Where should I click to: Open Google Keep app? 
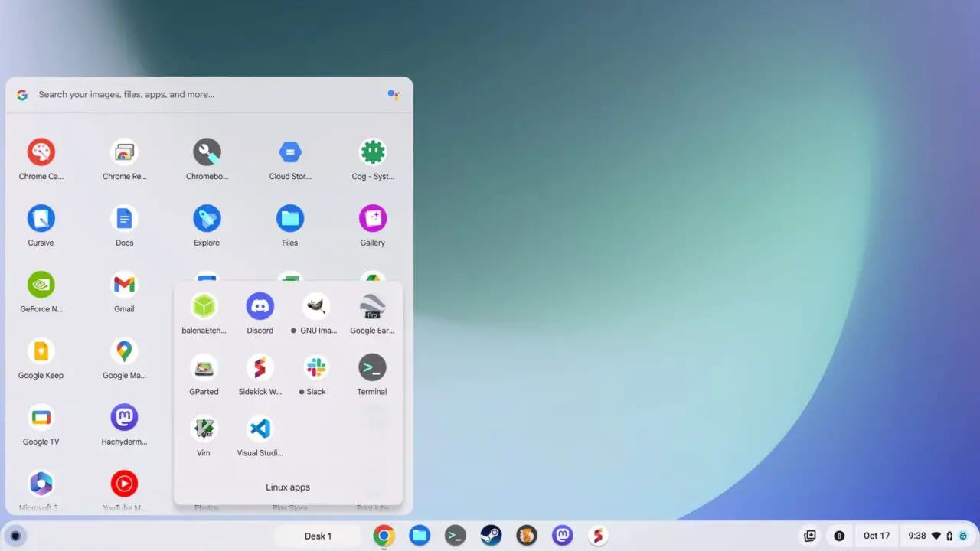coord(41,351)
